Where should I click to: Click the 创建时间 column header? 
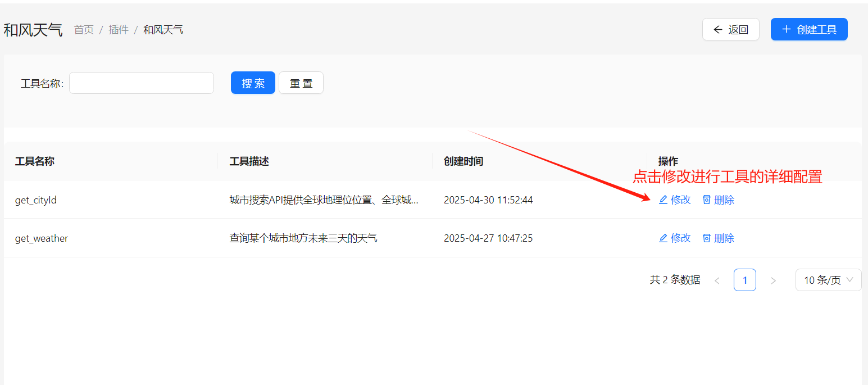[x=463, y=161]
